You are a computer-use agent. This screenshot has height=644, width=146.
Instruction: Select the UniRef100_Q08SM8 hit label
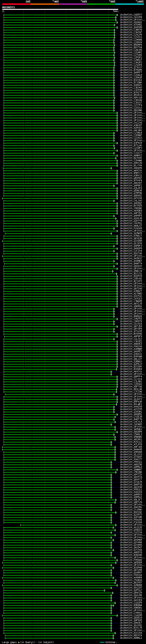pyautogui.click(x=131, y=27)
